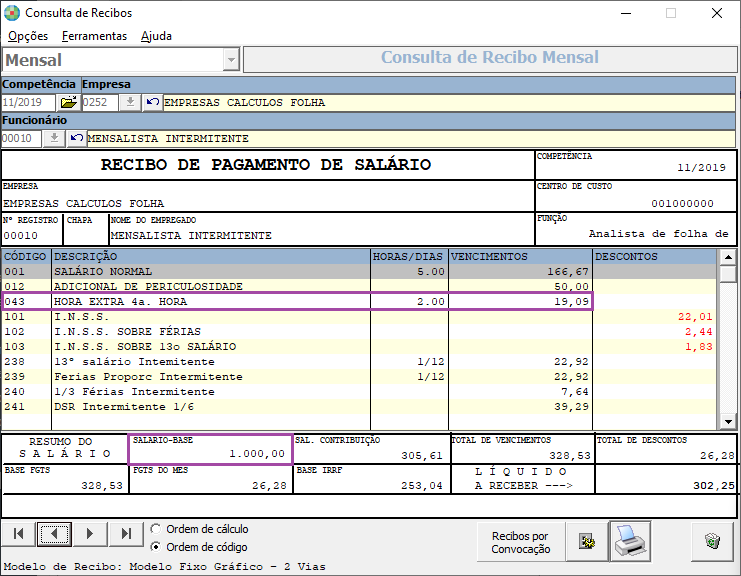Go to the last receipt record
Viewport: 741px width, 576px height.
point(126,534)
